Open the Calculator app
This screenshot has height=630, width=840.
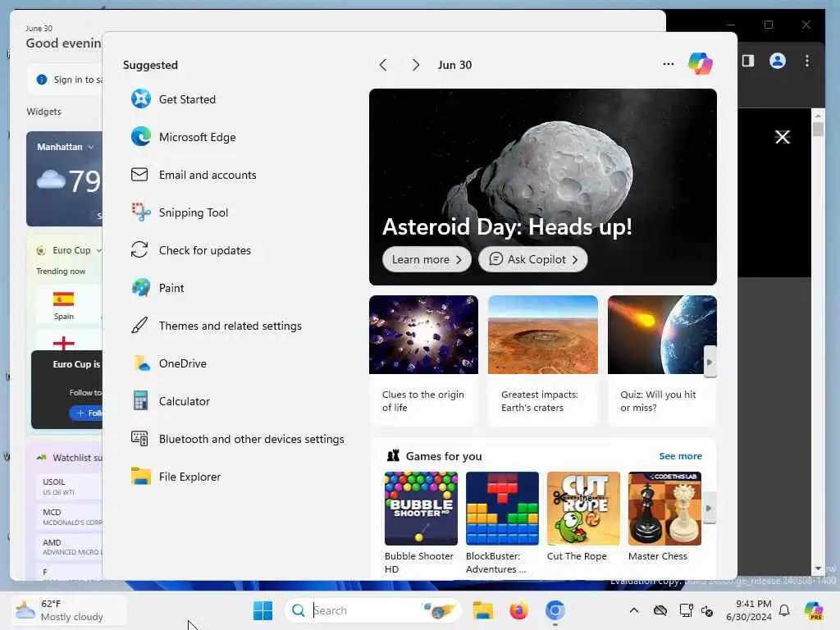[171, 401]
